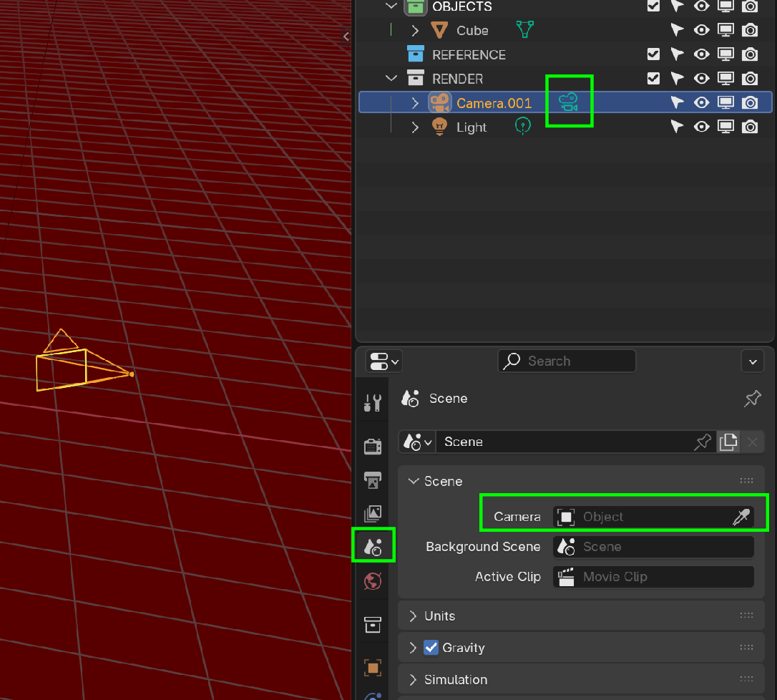This screenshot has width=777, height=700.
Task: Click the properties Search input field
Action: click(567, 361)
